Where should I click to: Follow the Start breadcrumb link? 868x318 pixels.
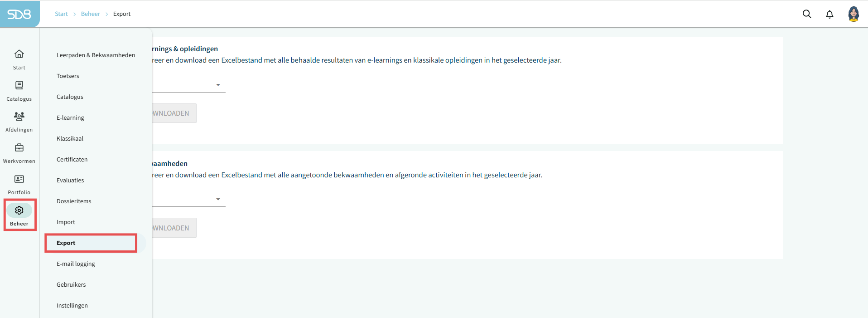(61, 14)
